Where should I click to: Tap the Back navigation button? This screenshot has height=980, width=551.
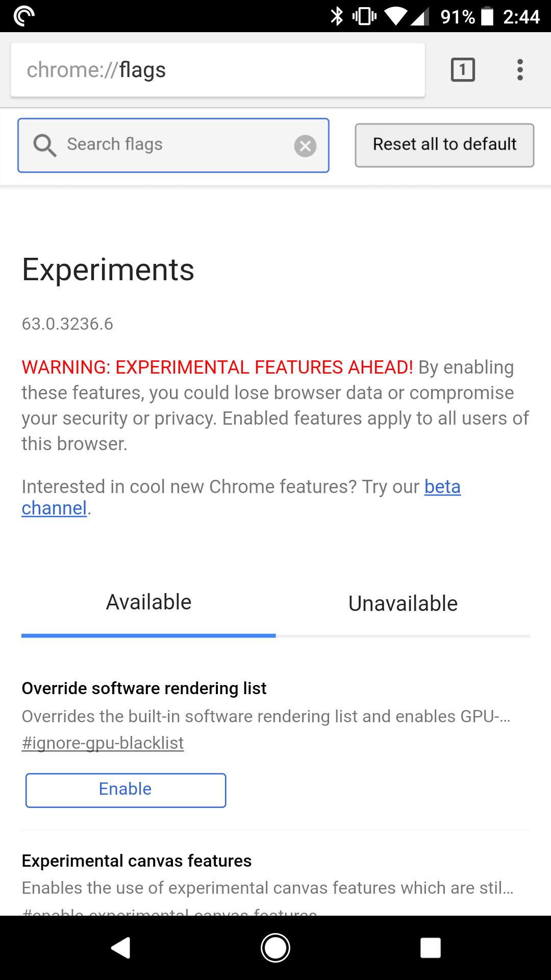(x=121, y=947)
